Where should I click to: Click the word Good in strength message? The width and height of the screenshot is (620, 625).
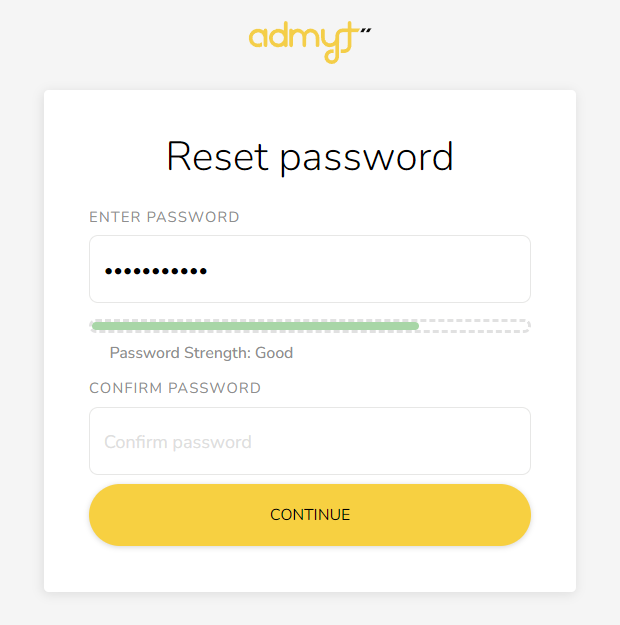pos(274,353)
